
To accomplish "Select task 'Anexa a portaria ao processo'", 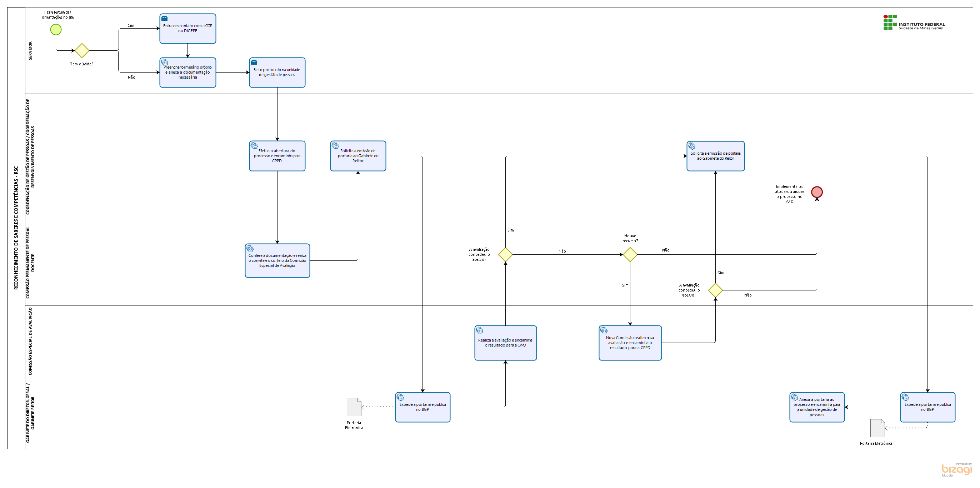I will (x=817, y=407).
